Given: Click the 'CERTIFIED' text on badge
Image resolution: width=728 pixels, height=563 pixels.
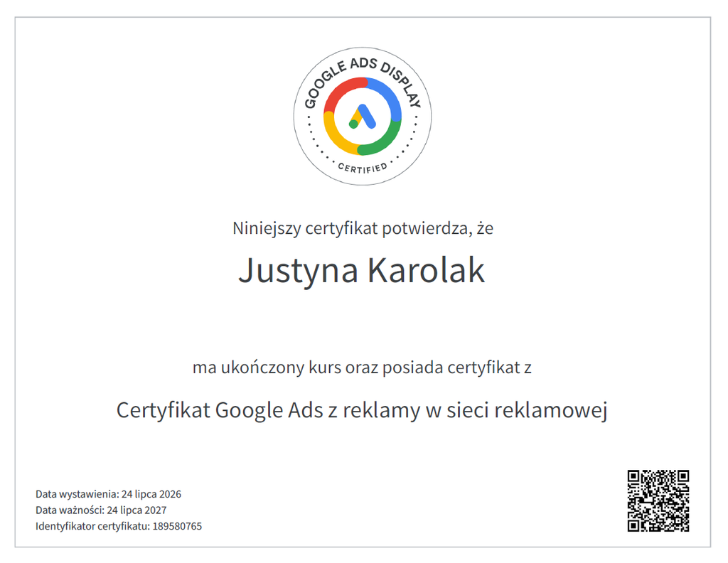Looking at the screenshot, I should pyautogui.click(x=362, y=168).
